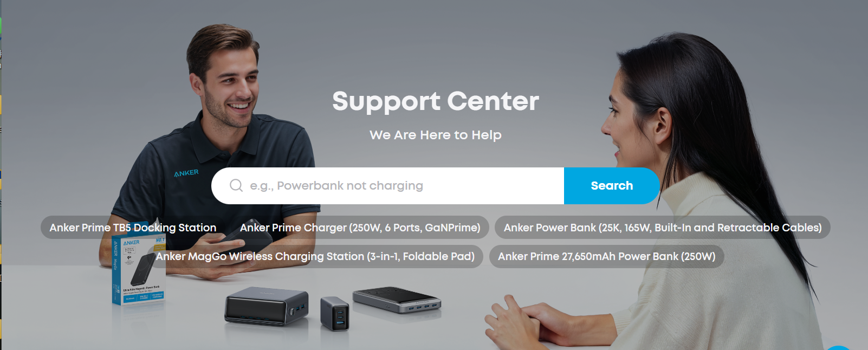The height and width of the screenshot is (350, 868).
Task: Click the blue Search button
Action: 612,186
